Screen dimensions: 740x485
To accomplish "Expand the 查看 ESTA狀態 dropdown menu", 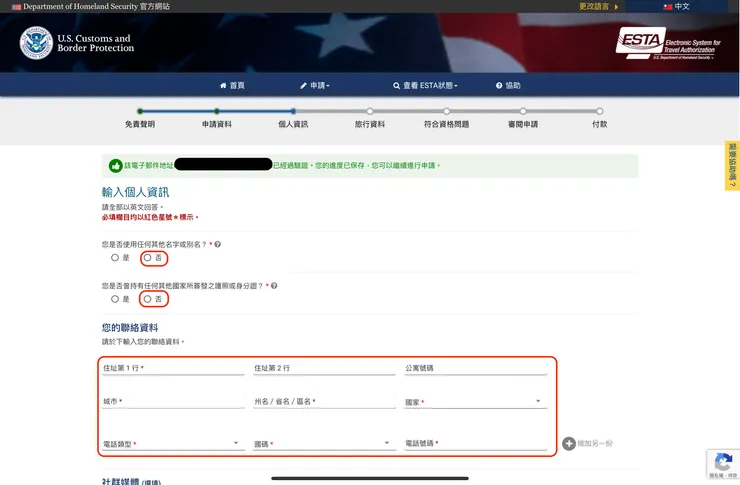I will click(x=425, y=85).
